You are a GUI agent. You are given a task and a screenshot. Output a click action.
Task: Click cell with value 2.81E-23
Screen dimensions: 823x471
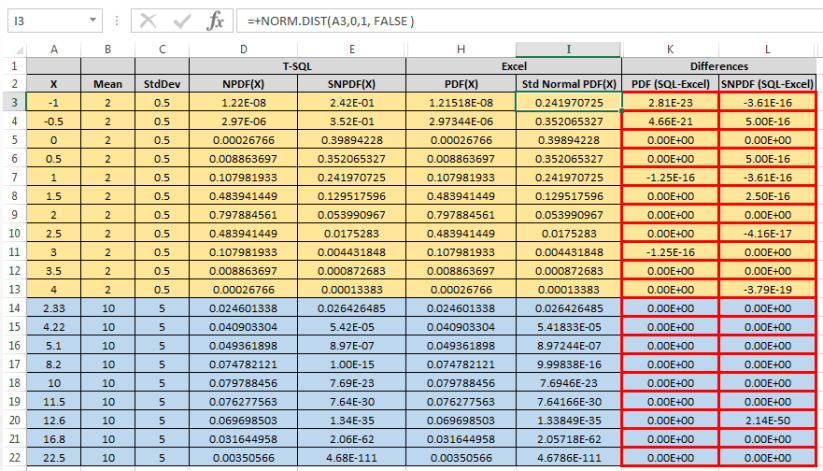pyautogui.click(x=670, y=102)
